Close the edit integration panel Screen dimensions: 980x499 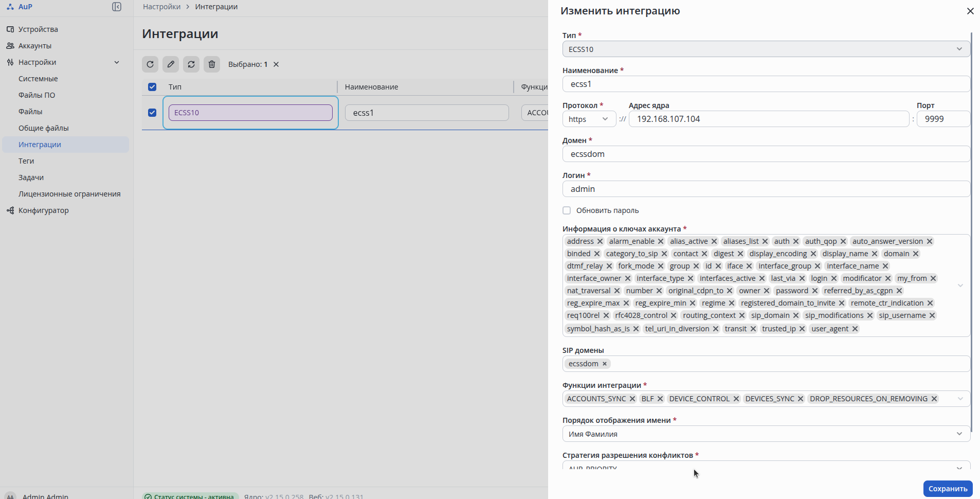[x=970, y=11]
